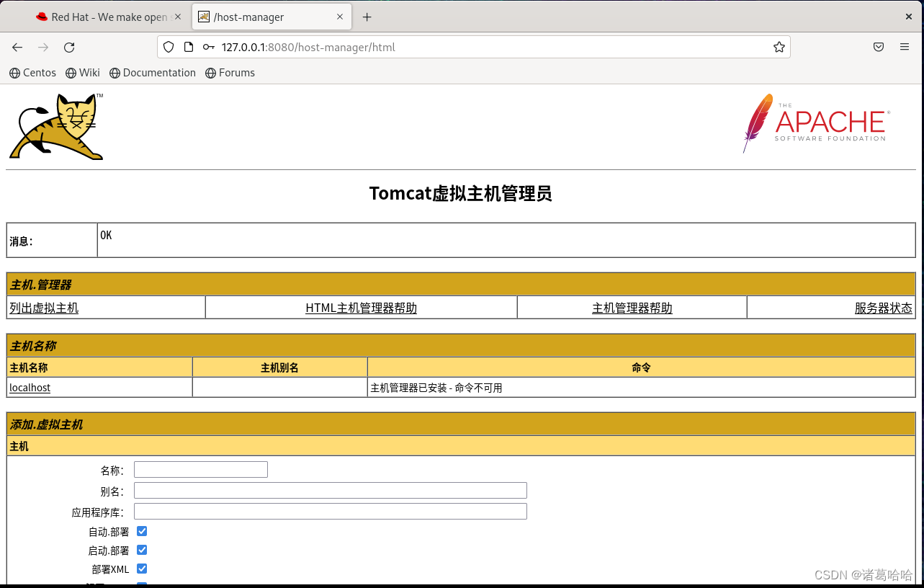Click the 主机管理器已安装 - 命令不可用 cell

[x=641, y=388]
